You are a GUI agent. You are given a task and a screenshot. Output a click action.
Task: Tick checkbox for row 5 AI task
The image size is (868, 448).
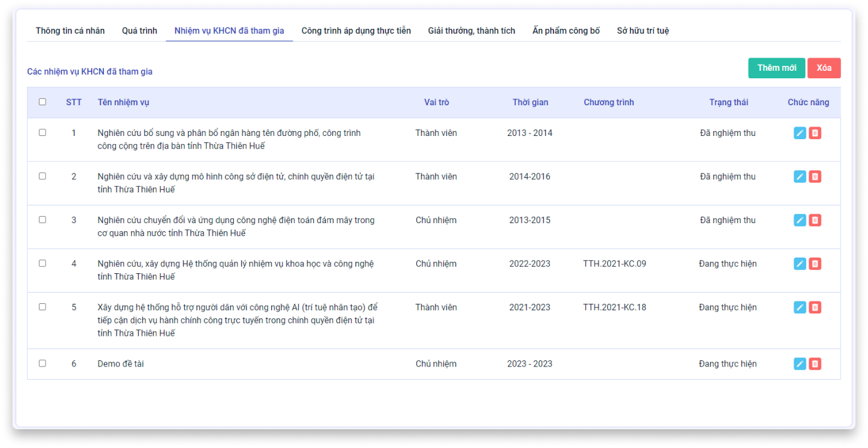43,307
